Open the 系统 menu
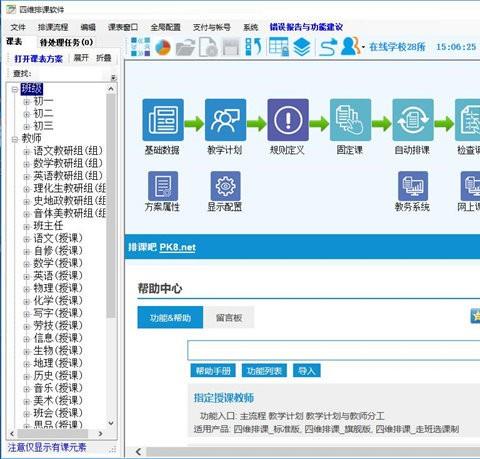Viewport: 480px width, 459px height. tap(251, 27)
